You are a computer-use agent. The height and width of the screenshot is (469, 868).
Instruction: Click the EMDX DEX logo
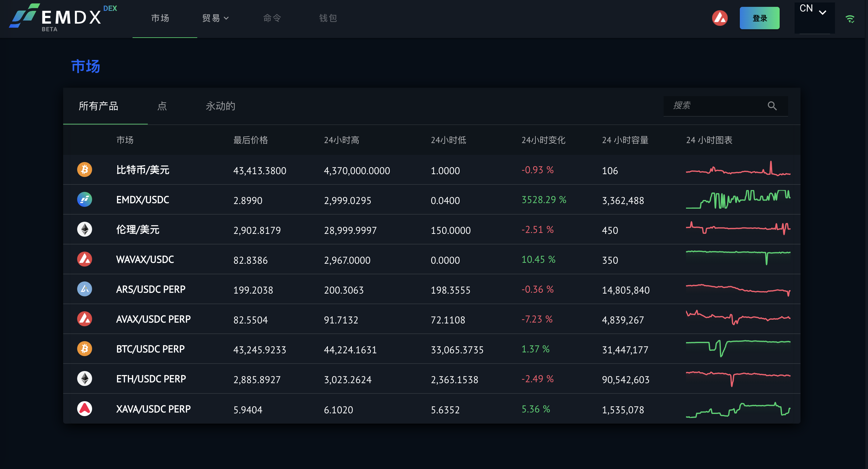(x=62, y=17)
